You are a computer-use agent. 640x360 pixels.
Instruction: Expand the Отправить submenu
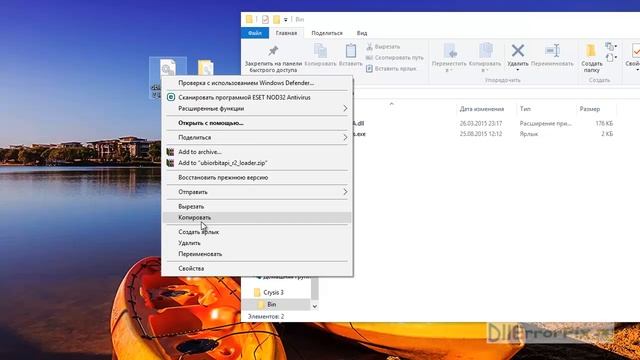pyautogui.click(x=257, y=192)
